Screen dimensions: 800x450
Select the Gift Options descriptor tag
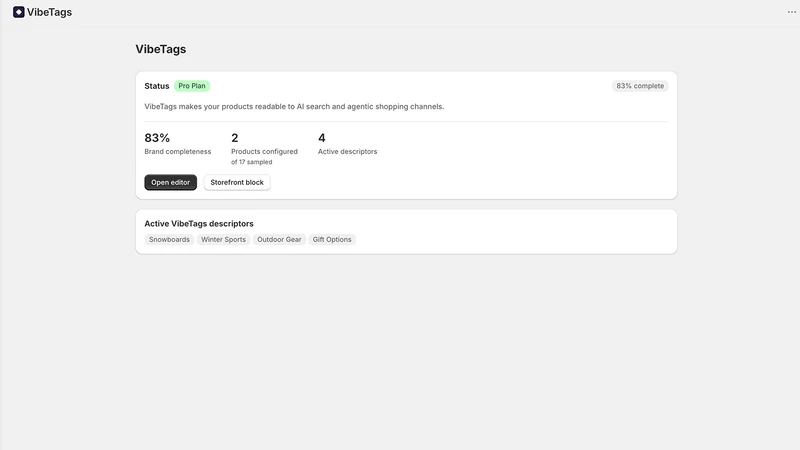tap(332, 239)
